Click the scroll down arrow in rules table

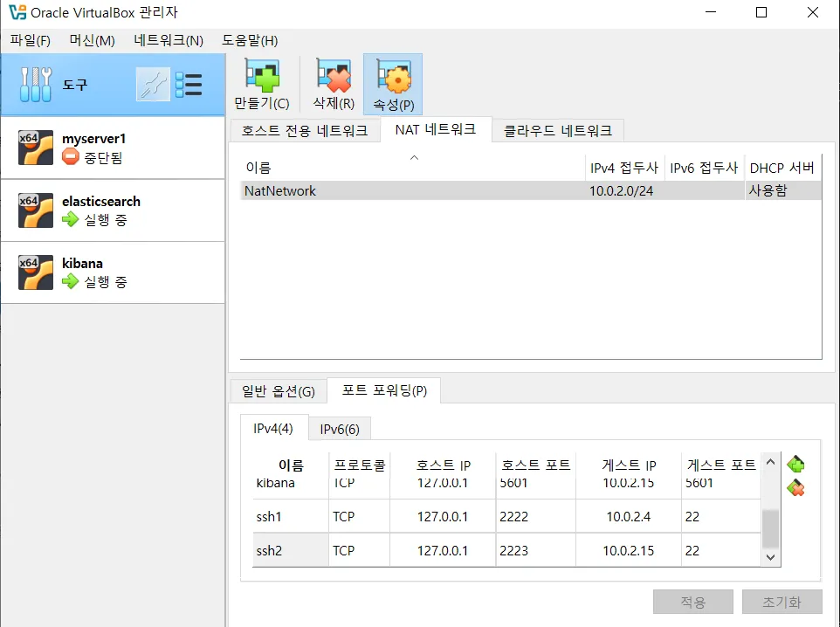tap(770, 557)
